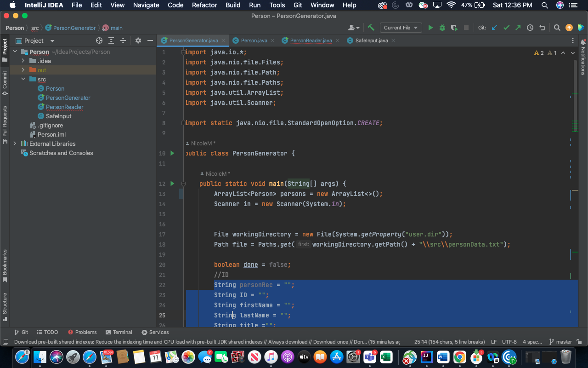Image resolution: width=588 pixels, height=368 pixels.
Task: Click the tool windows quick access icon
Action: tap(6, 342)
